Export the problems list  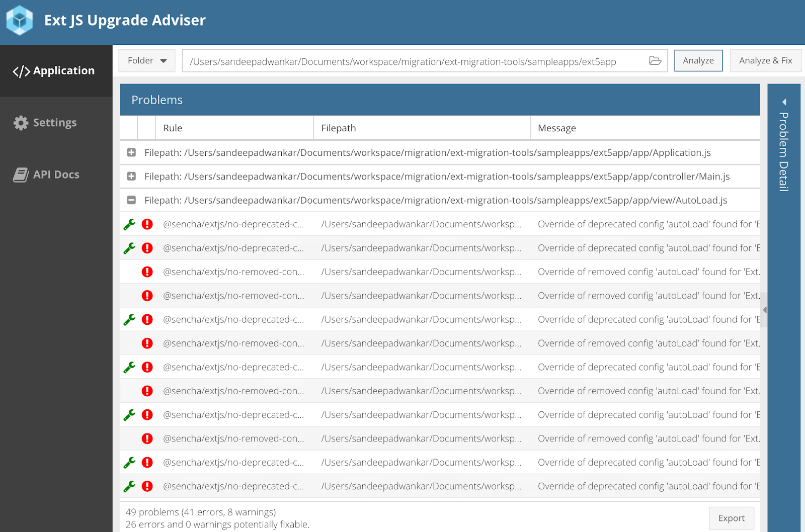pyautogui.click(x=732, y=518)
